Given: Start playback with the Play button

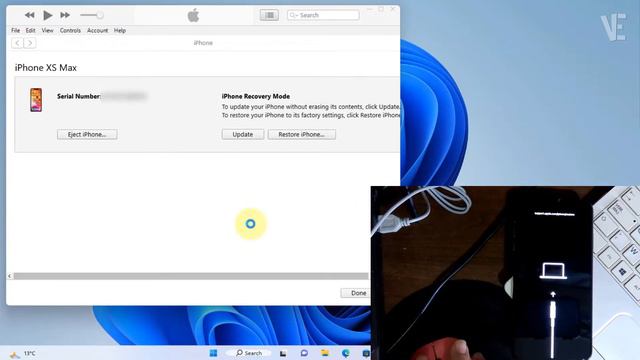Looking at the screenshot, I should 47,15.
